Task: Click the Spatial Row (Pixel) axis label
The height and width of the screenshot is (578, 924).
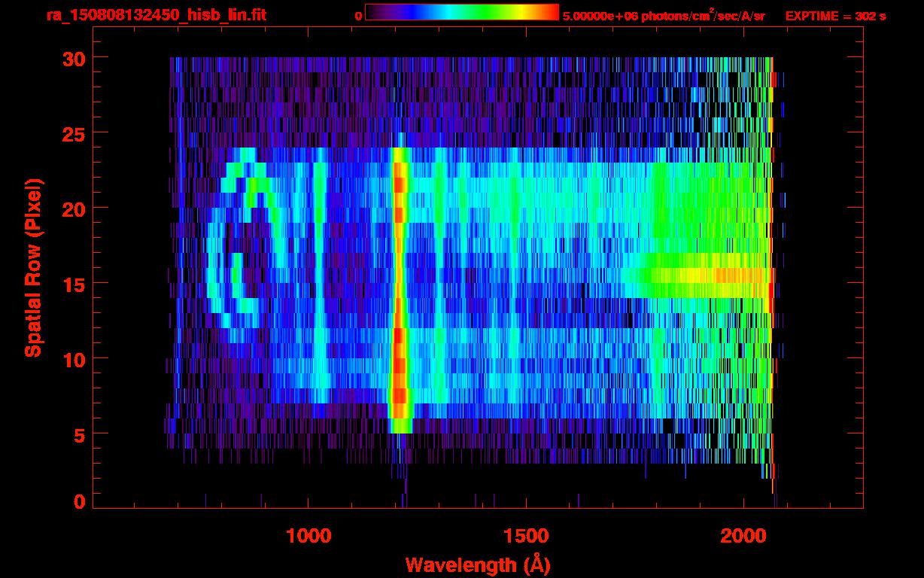Action: (x=32, y=267)
